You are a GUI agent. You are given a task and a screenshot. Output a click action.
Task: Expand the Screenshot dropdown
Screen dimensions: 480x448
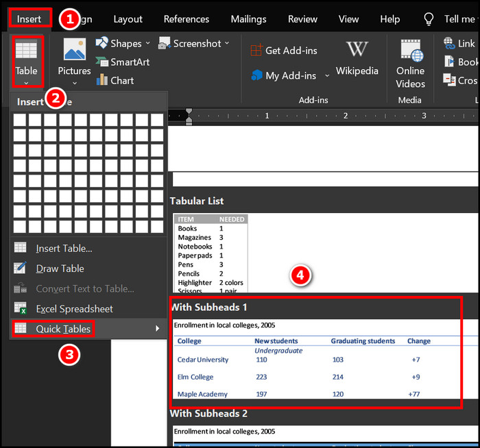(227, 43)
